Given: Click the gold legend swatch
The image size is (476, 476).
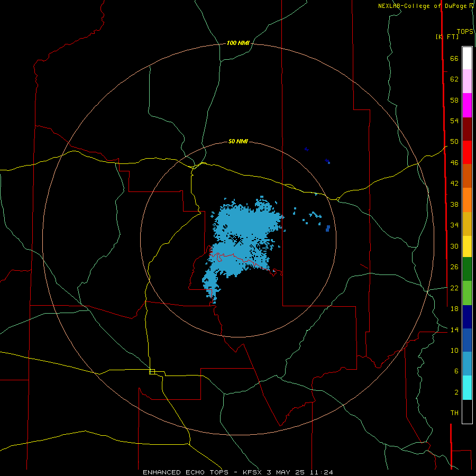Looking at the screenshot, I should click(467, 224).
